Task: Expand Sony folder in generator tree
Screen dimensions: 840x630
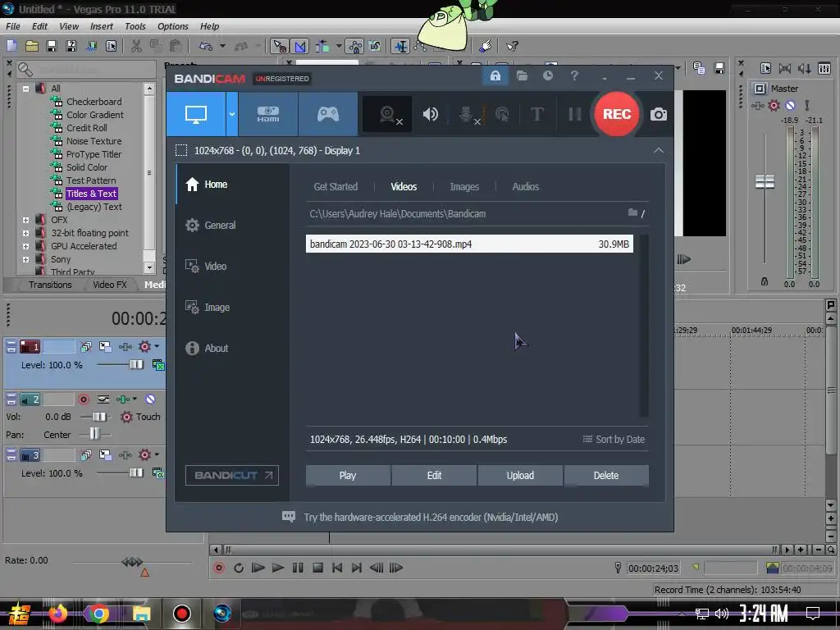Action: (x=25, y=259)
